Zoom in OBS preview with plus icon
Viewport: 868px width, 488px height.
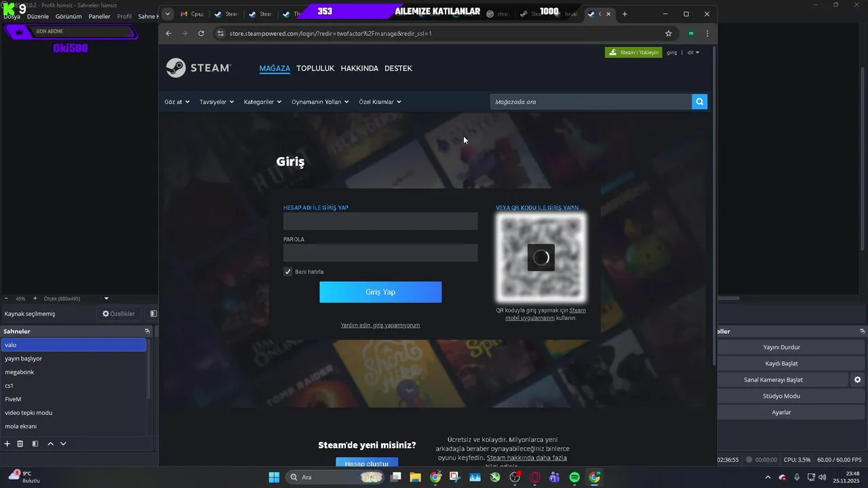34,298
